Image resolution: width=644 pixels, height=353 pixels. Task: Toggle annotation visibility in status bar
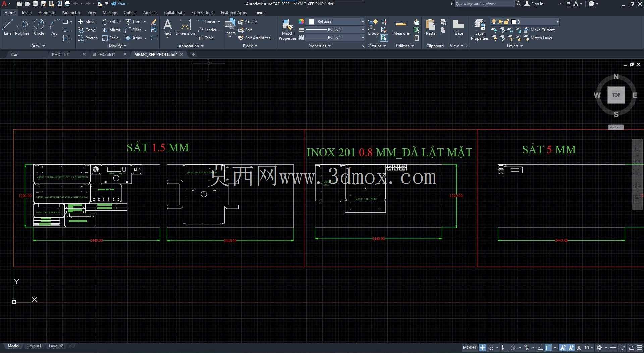pyautogui.click(x=563, y=348)
